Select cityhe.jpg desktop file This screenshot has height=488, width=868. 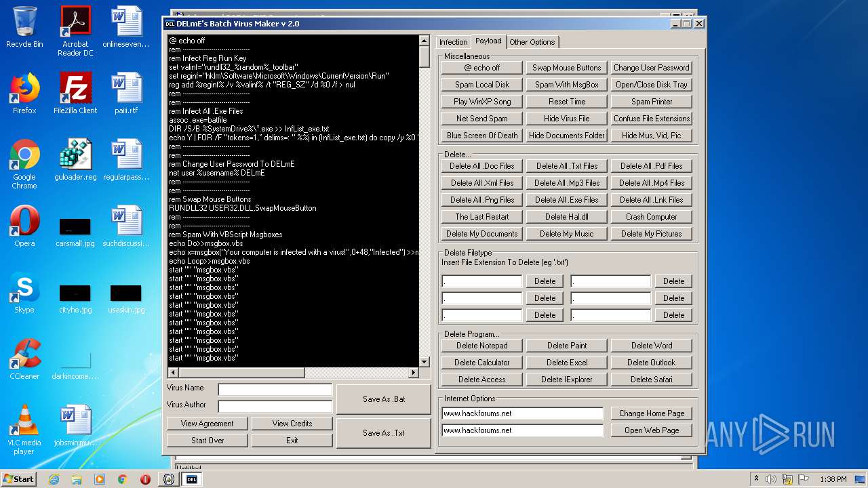coord(75,298)
